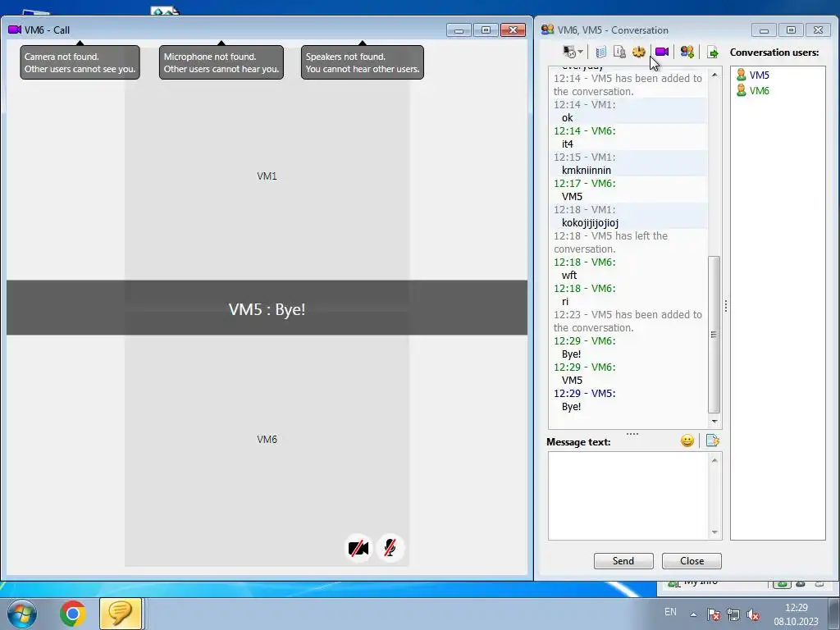Image resolution: width=840 pixels, height=630 pixels.
Task: Click the user information icon in toolbar
Action: (x=619, y=52)
